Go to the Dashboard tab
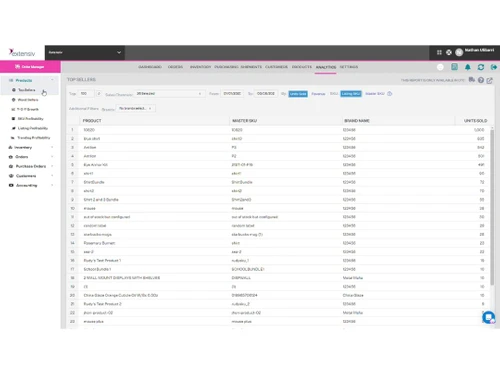Viewport: 500px width, 375px height. 150,67
